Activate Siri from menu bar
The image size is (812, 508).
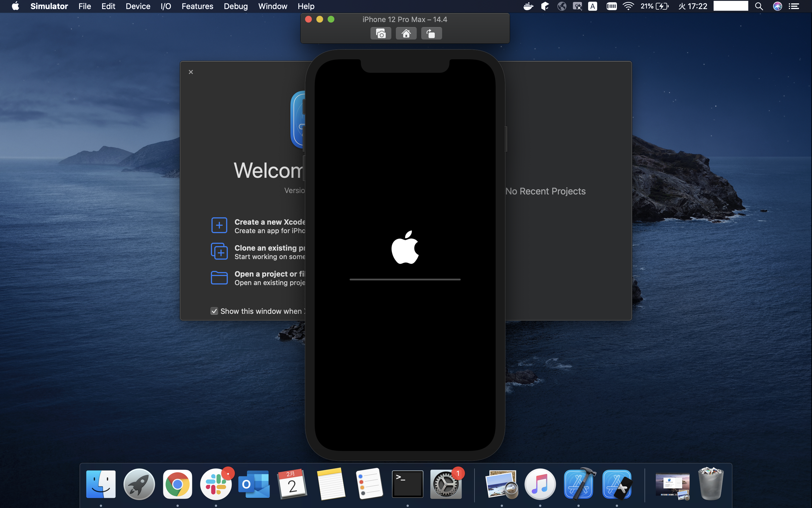777,6
